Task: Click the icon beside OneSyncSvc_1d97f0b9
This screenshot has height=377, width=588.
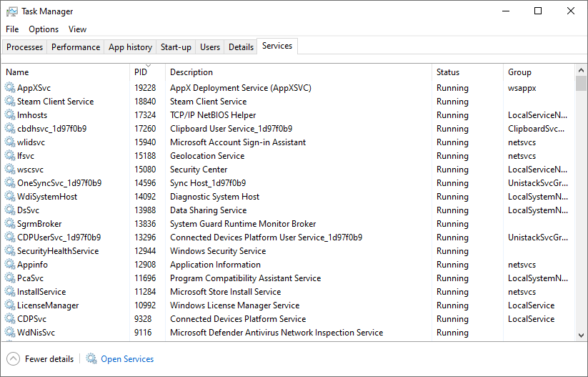Action: coord(10,183)
